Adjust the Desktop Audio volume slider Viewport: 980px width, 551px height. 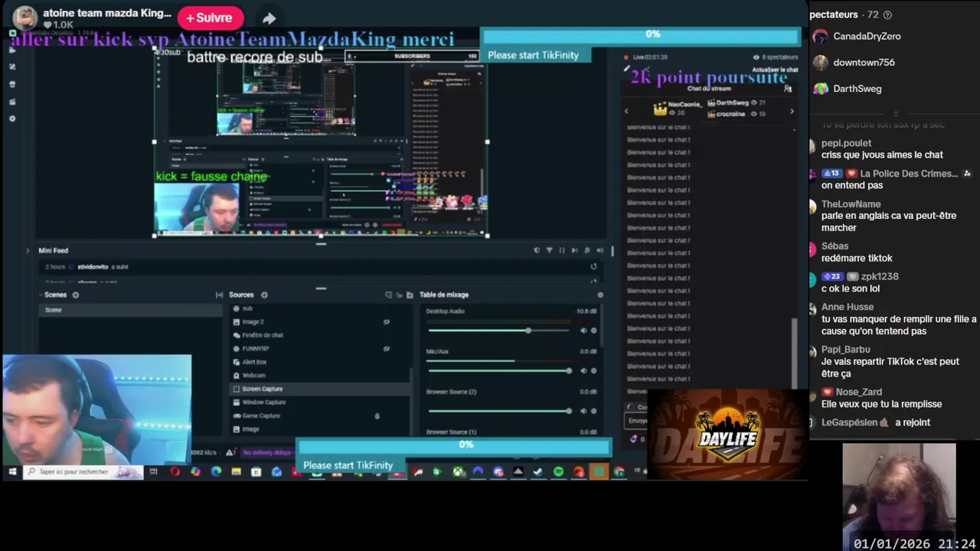(x=498, y=331)
